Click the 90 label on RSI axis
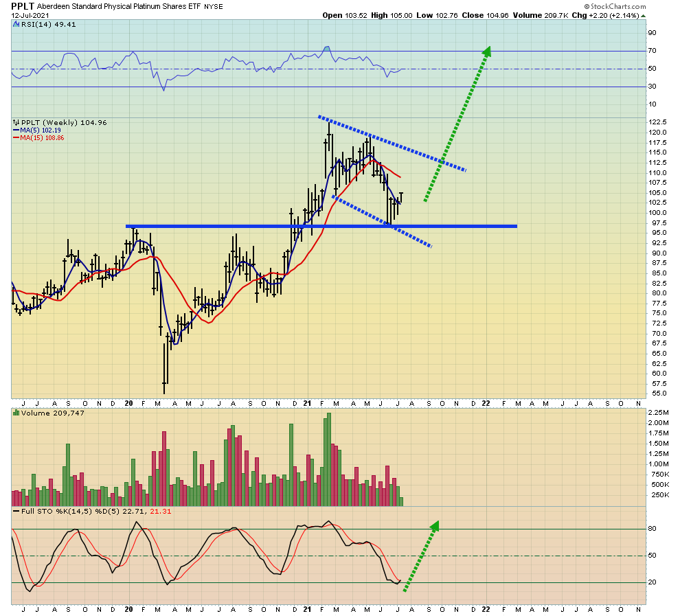The width and height of the screenshot is (680, 616). click(652, 33)
